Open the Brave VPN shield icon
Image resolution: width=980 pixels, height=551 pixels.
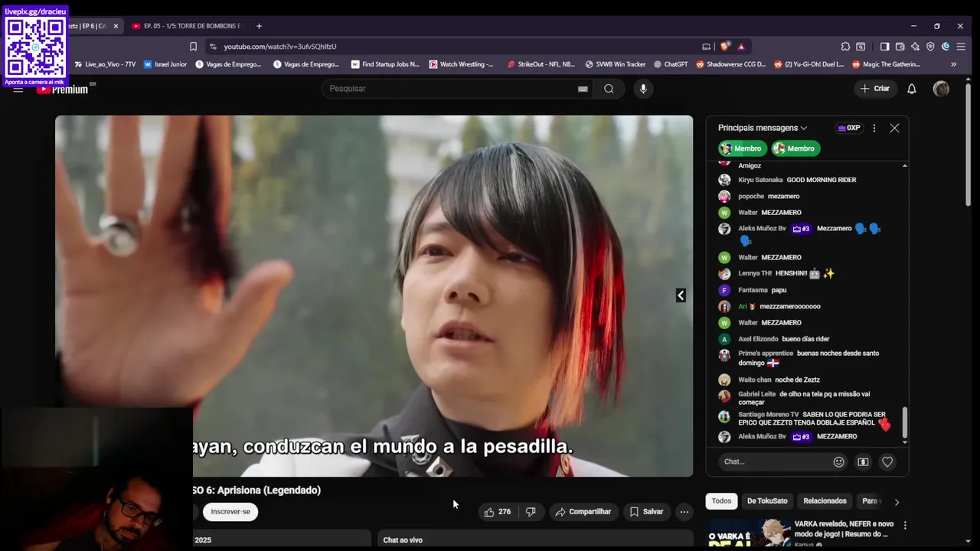[930, 46]
